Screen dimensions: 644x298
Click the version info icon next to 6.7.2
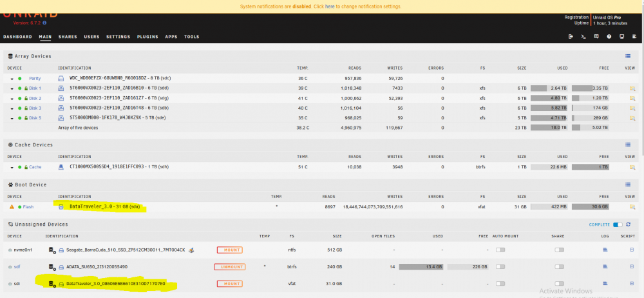44,23
